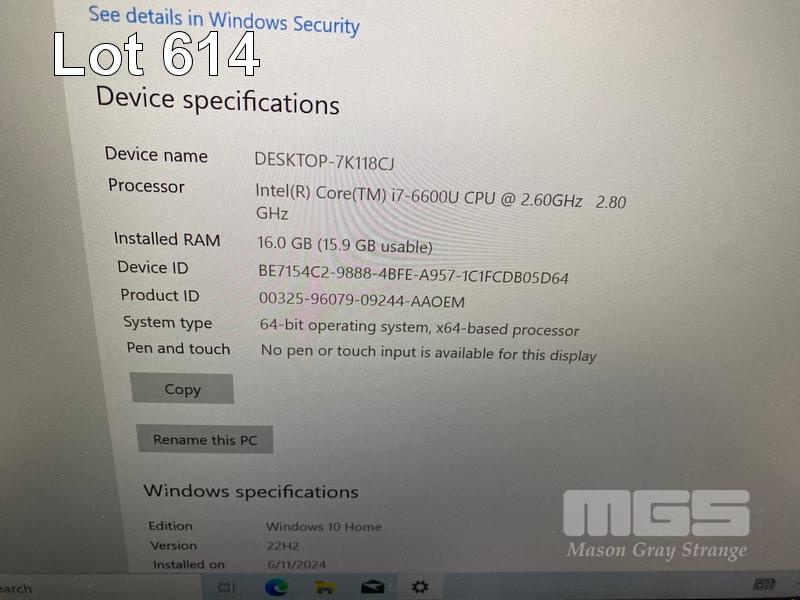Image resolution: width=800 pixels, height=600 pixels.
Task: Open the Mail app taskbar icon
Action: tap(372, 587)
